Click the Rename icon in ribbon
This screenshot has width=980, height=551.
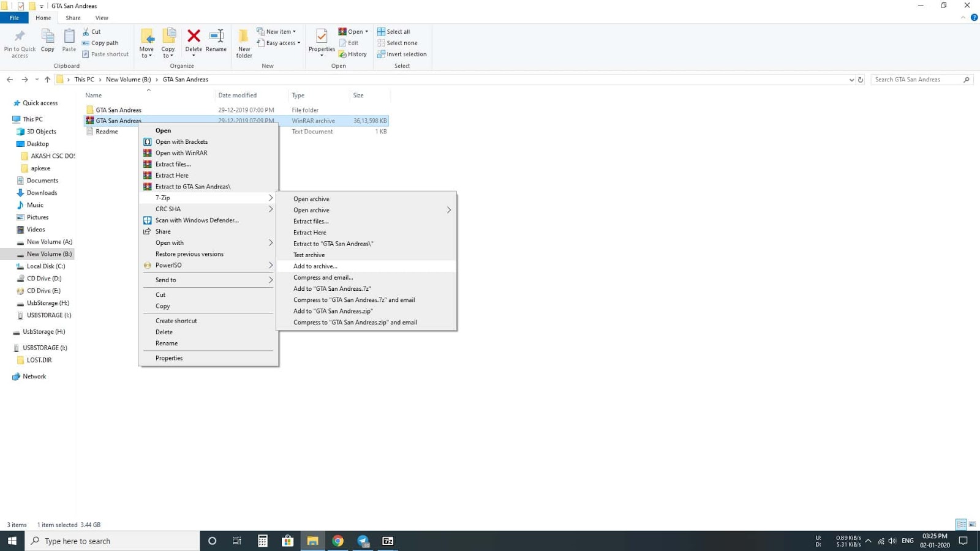pos(216,36)
